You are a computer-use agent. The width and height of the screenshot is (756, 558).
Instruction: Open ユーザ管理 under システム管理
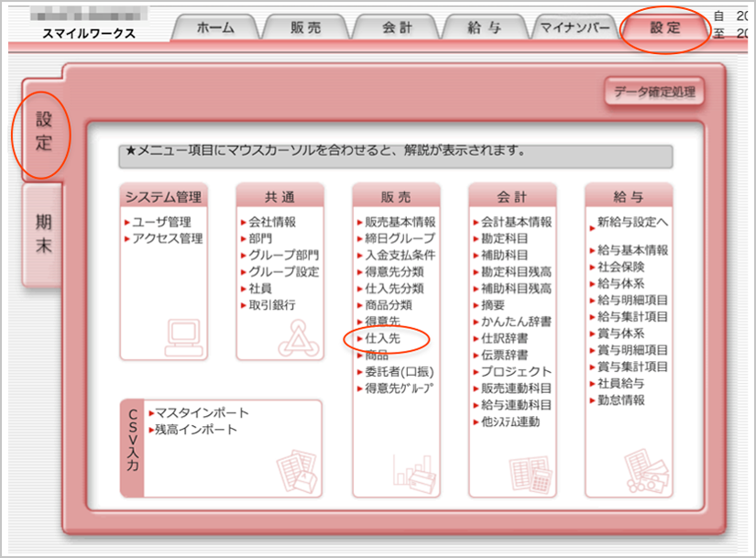click(x=162, y=223)
